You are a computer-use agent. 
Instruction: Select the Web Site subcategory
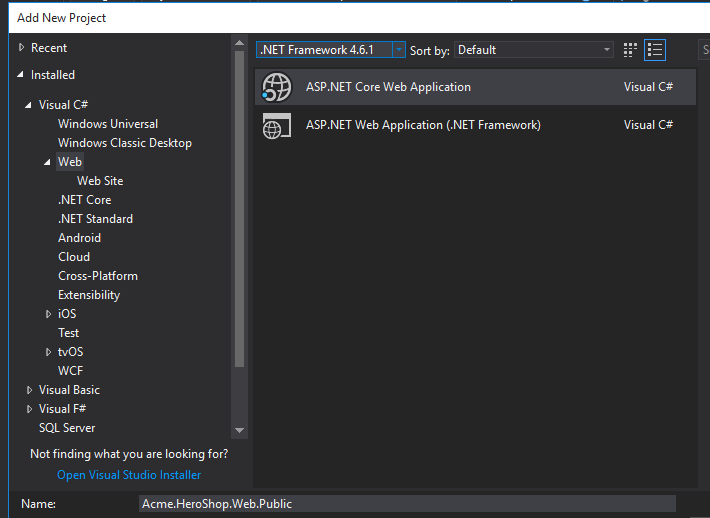click(x=100, y=181)
